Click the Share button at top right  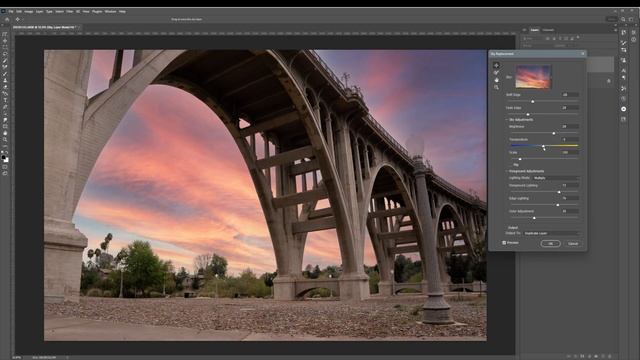[611, 19]
